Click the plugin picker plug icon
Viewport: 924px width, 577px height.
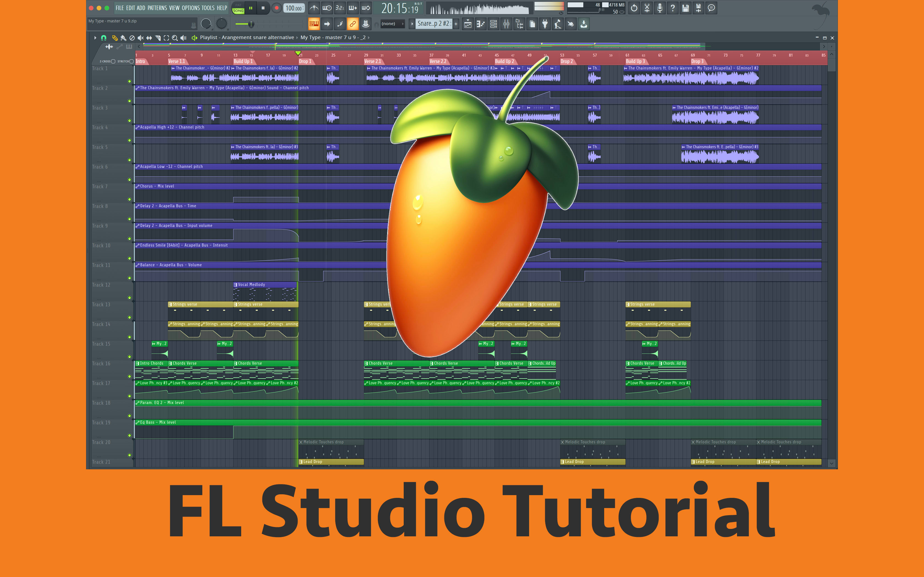(545, 24)
